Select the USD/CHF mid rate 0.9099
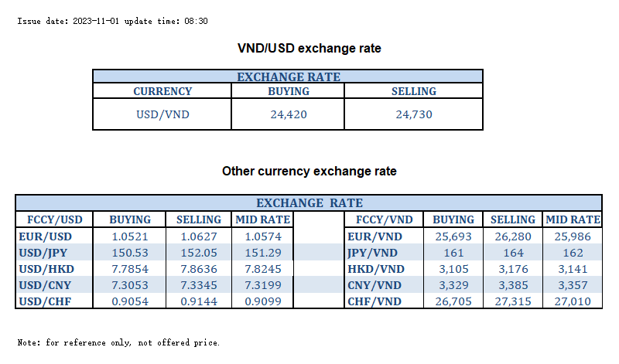Screen dimensions: 619x364 pos(263,301)
